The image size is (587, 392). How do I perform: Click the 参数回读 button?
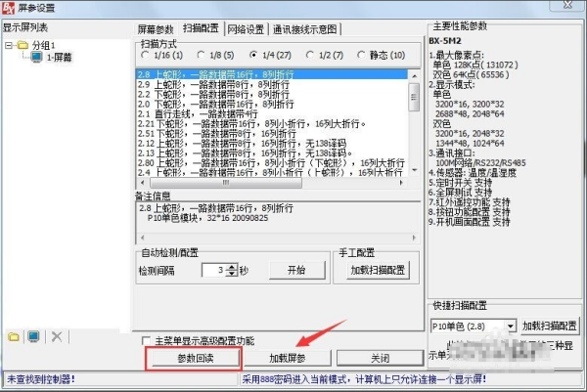point(195,358)
